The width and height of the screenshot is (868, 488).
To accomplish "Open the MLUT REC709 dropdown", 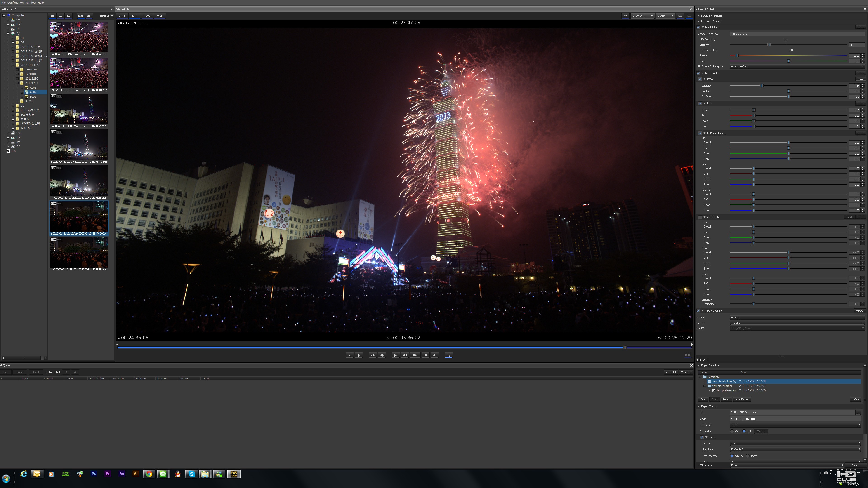I will click(797, 323).
